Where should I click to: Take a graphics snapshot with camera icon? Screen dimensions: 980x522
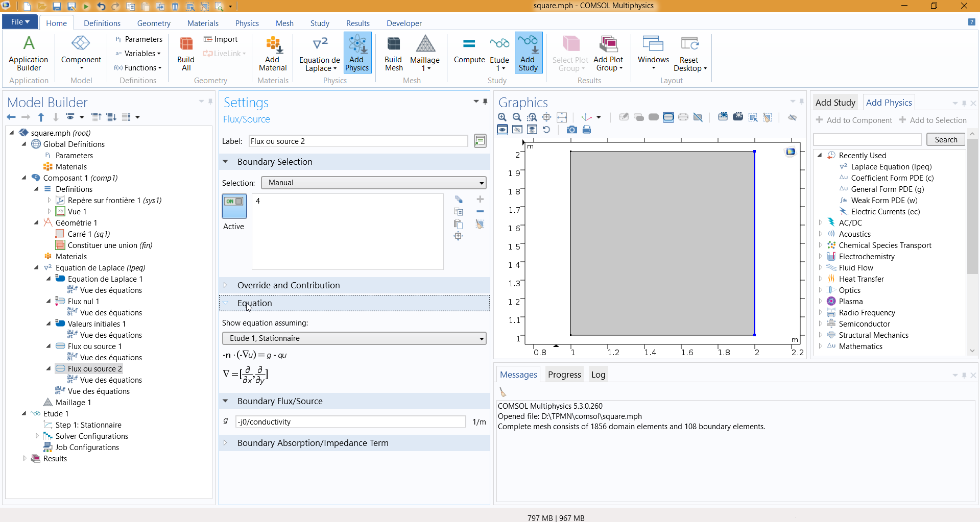pyautogui.click(x=572, y=130)
